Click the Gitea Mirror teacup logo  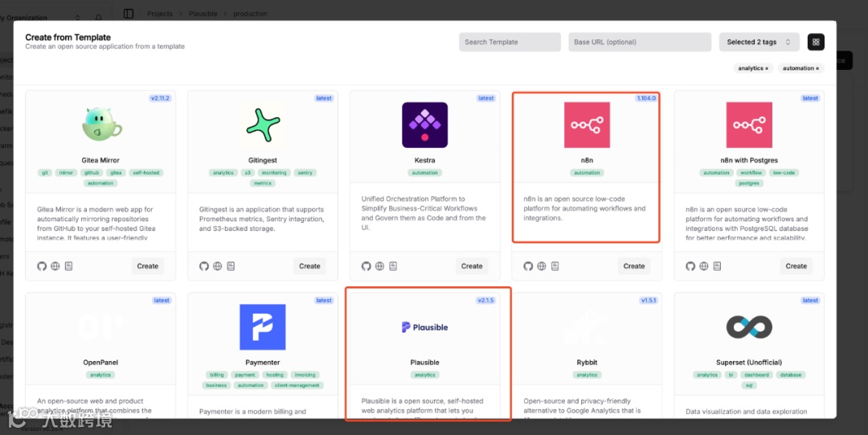click(101, 125)
